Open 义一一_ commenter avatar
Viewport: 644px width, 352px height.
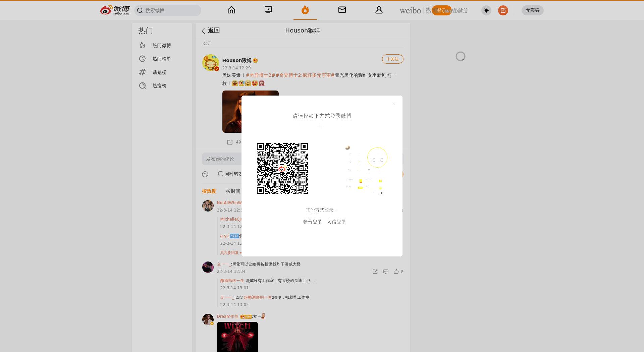pos(208,267)
